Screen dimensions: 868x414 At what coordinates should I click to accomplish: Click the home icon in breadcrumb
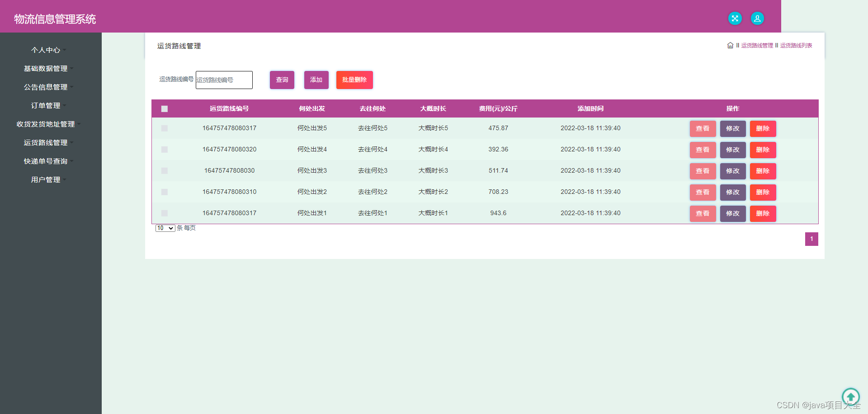pyautogui.click(x=730, y=45)
